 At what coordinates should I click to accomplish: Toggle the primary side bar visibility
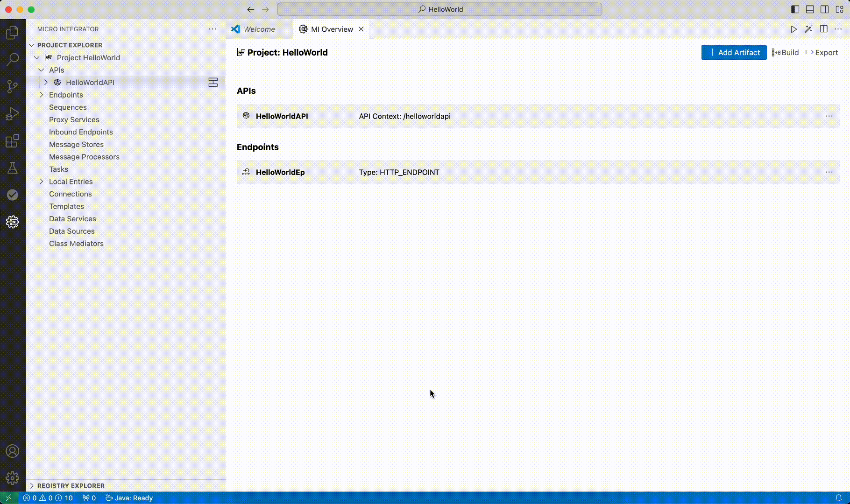[x=795, y=9]
